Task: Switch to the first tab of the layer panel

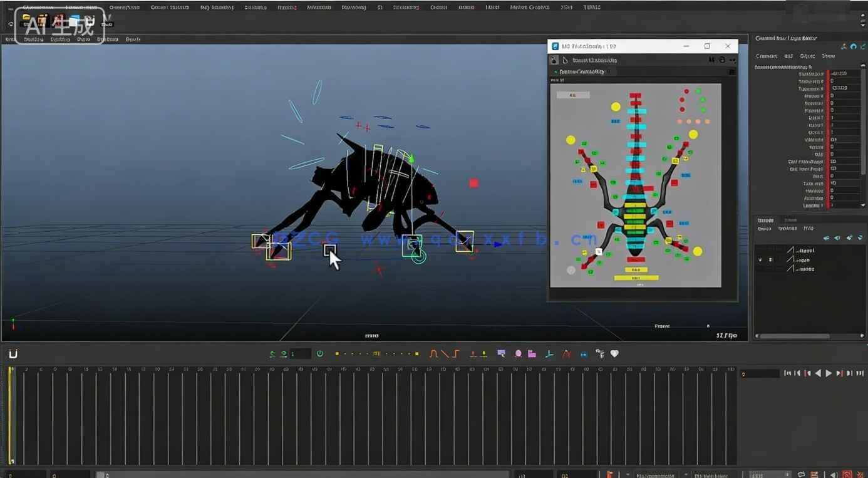Action: click(765, 220)
